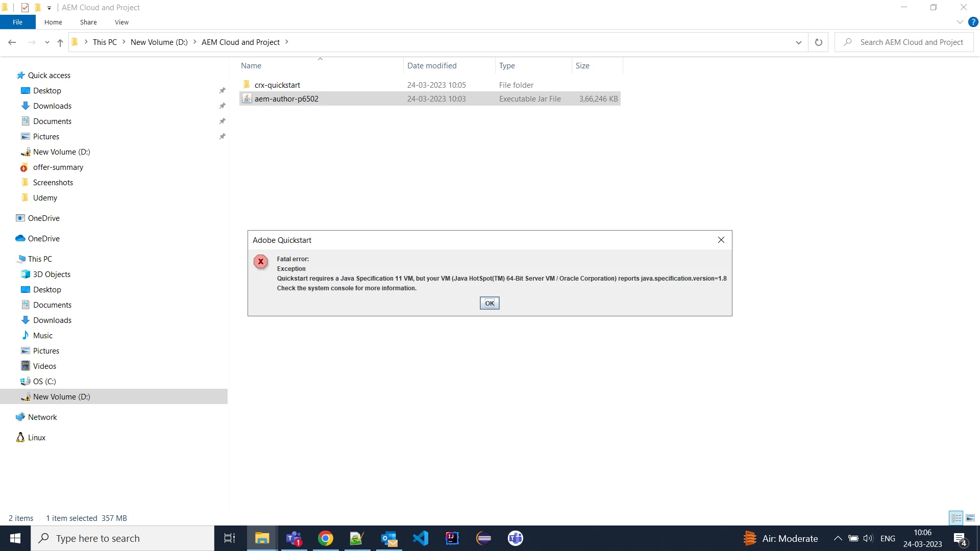Click the refresh button beside address bar
The height and width of the screenshot is (551, 980).
click(818, 42)
